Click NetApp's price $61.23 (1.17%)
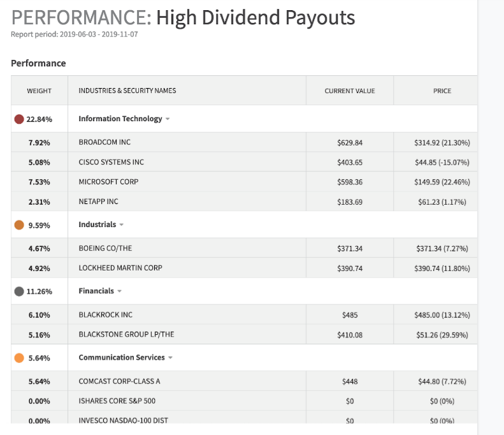This screenshot has width=504, height=435. [x=442, y=202]
